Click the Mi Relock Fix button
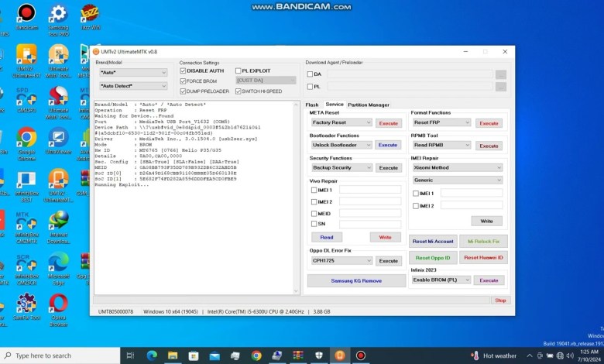This screenshot has height=364, width=604. pos(483,241)
